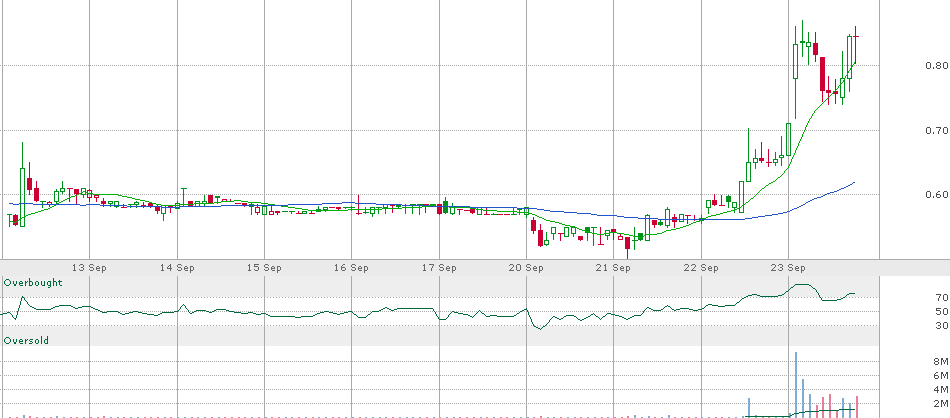Click the 0.70 price axis label

point(937,130)
